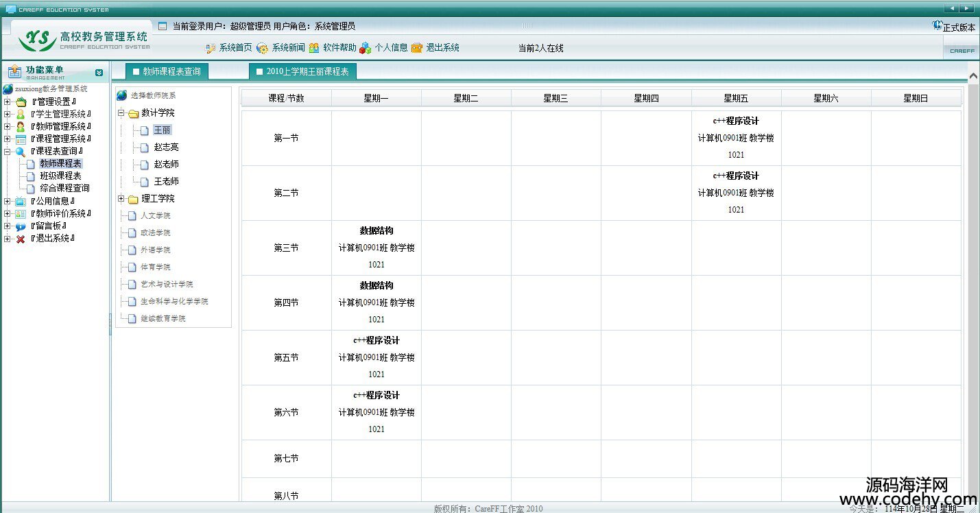Viewport: 980px width, 513px height.
Task: Click the 理工学院 folder icon
Action: (133, 199)
